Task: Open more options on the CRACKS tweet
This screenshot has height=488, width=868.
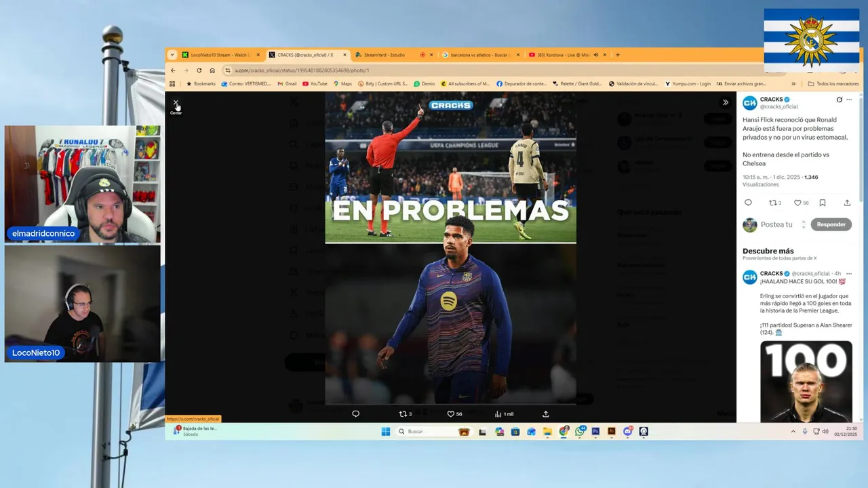Action: (849, 100)
